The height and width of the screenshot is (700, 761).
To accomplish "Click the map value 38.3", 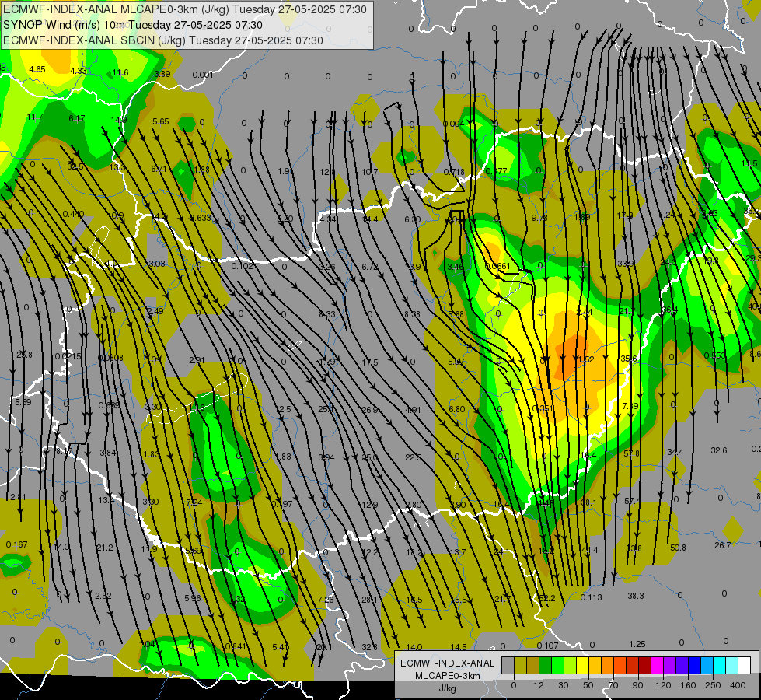I will point(635,596).
